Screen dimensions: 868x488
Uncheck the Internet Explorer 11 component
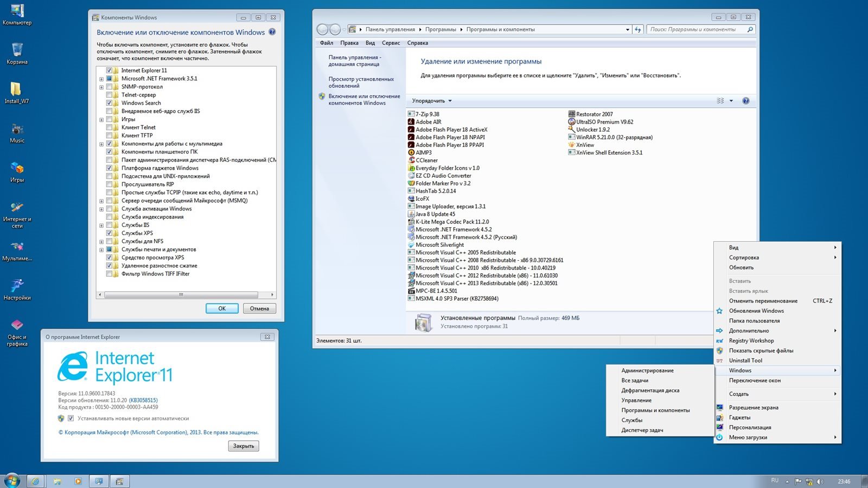point(110,70)
